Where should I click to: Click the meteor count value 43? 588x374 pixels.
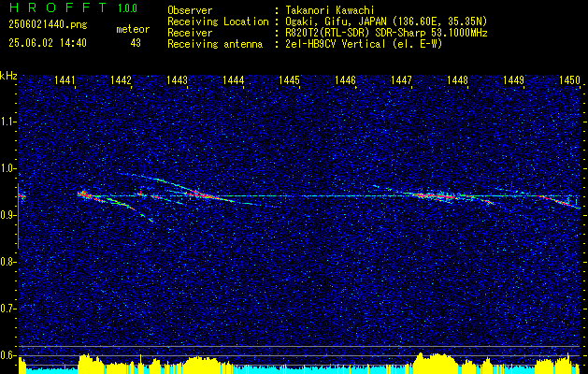(x=136, y=43)
